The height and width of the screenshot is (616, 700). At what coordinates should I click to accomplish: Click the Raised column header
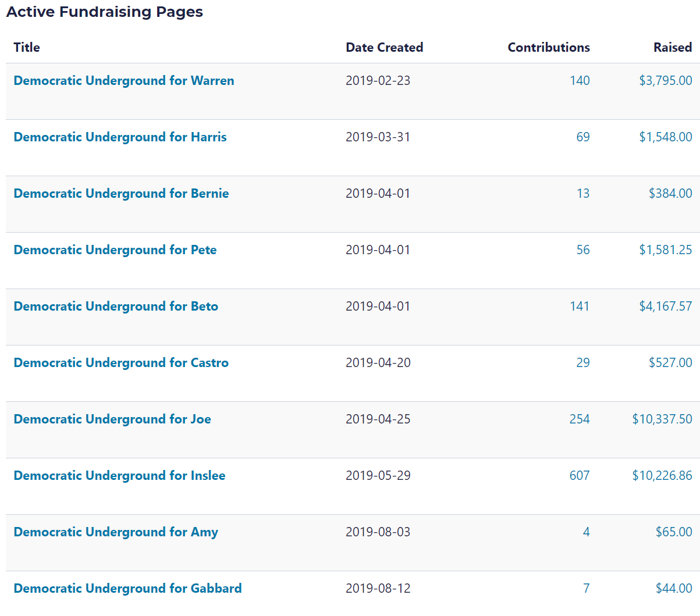(672, 48)
